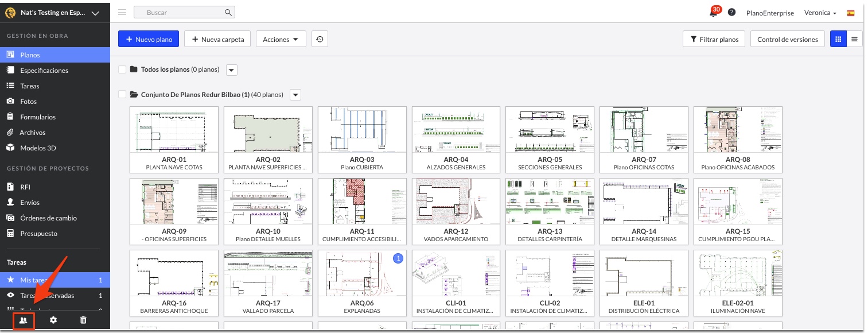Open the ARQ-03 Plano CUBIERTA thumbnail
The image size is (868, 333).
coord(362,139)
